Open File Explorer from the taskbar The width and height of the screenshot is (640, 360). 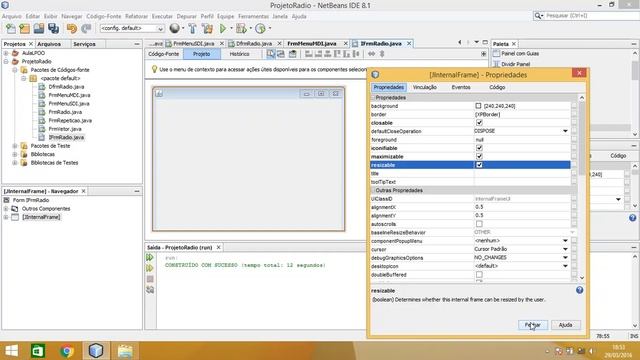[125, 351]
